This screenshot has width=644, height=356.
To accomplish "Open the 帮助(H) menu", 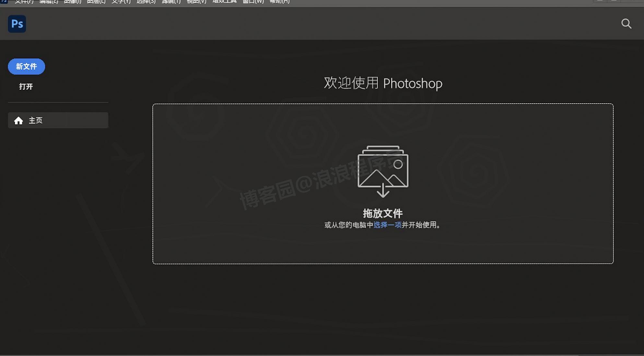I will pos(279,2).
